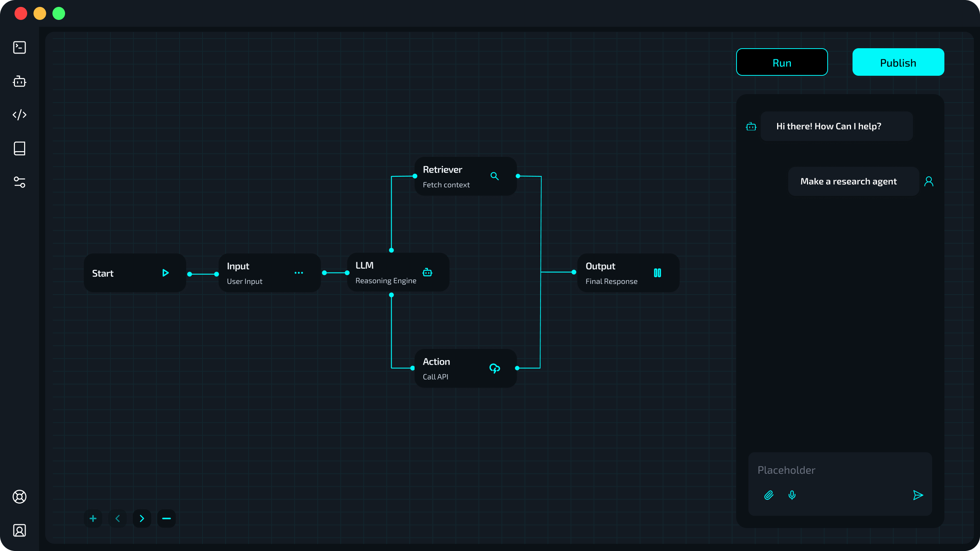Click the next chevron in canvas controls

[x=142, y=518]
